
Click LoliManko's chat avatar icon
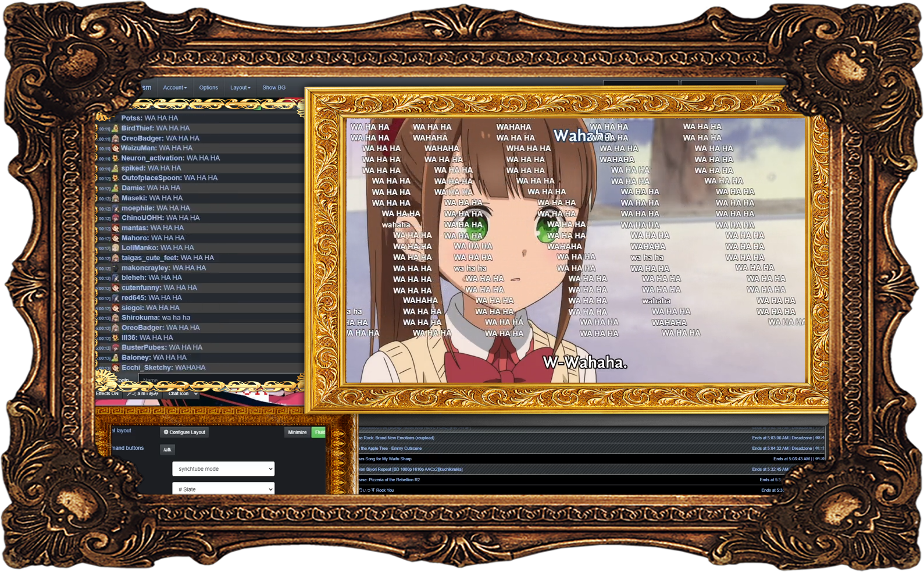point(115,248)
